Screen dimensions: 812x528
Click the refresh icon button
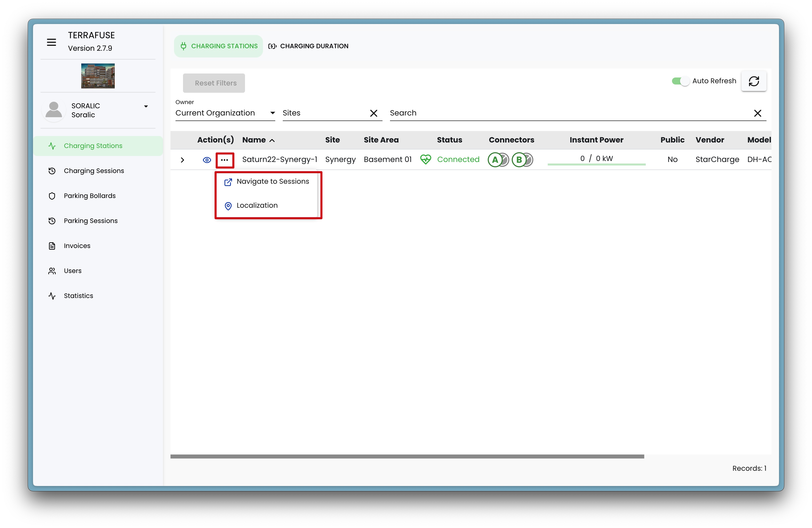(754, 81)
